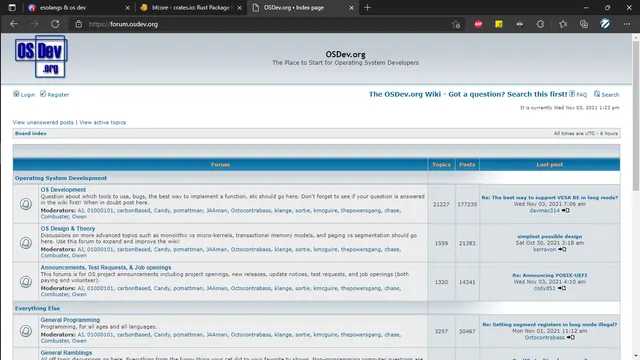Viewport: 640px width, 360px height.
Task: Open the browser settings ellipsis menu
Action: pos(627,24)
